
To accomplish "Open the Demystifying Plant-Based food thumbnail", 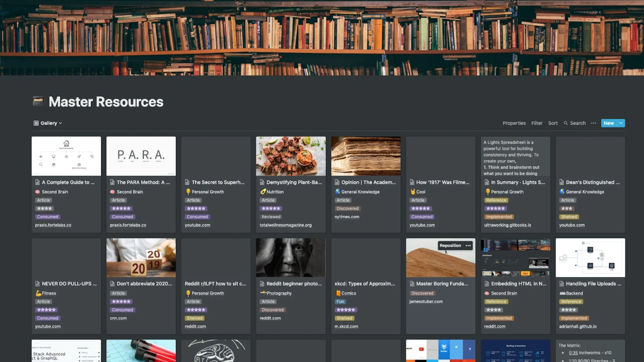I will 291,156.
